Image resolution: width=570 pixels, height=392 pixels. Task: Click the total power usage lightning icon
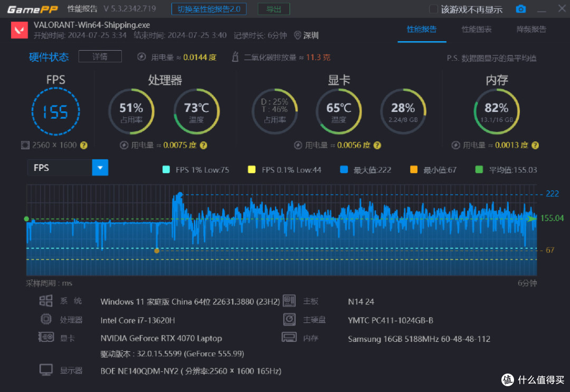[x=141, y=57]
